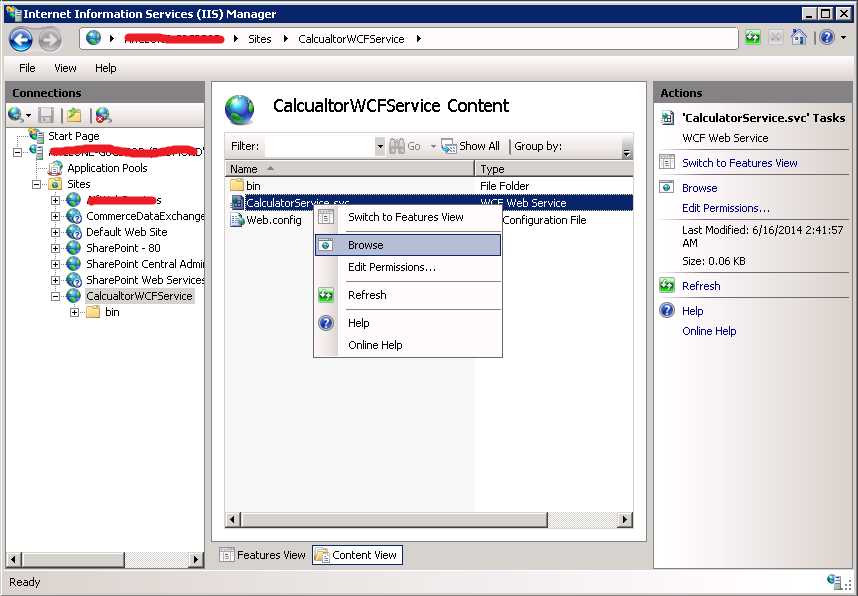
Task: Switch to the Content View tab
Action: pos(357,555)
